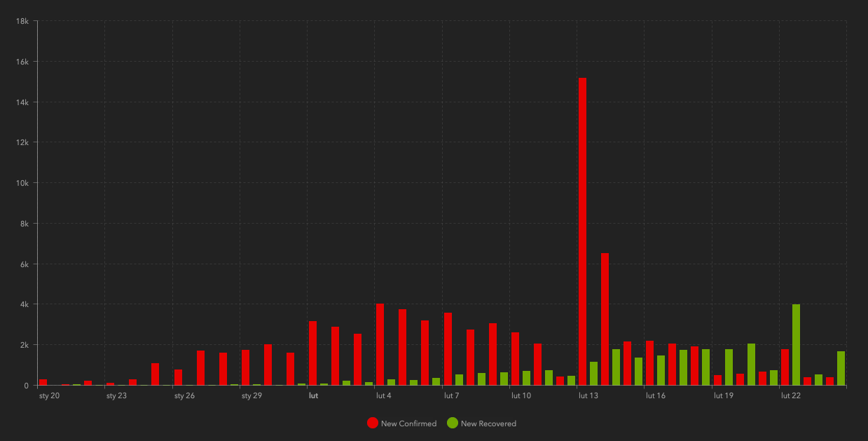Click the New Confirmed legend label text
This screenshot has height=441, width=868.
408,423
